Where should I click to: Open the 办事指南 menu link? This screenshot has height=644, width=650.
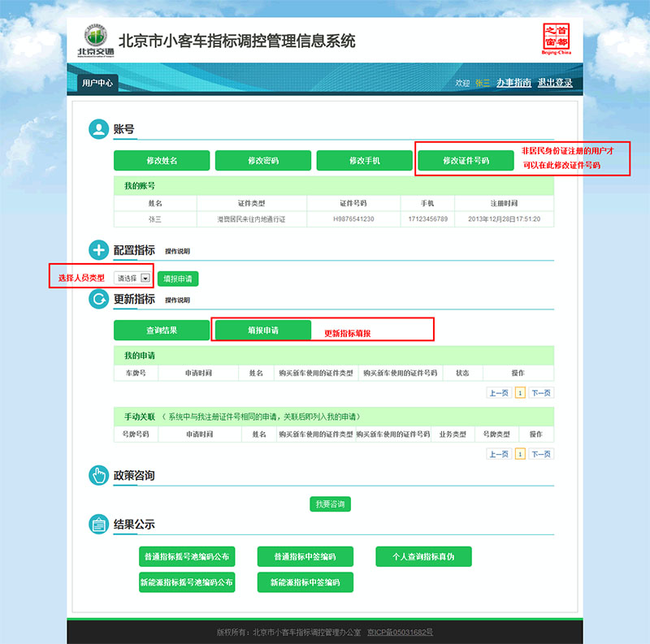(517, 82)
